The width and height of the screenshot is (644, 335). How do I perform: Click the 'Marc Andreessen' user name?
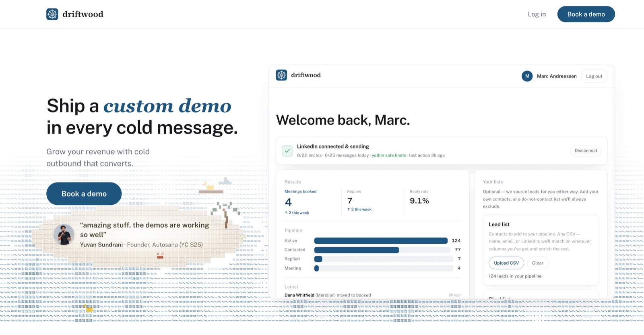[x=557, y=76]
